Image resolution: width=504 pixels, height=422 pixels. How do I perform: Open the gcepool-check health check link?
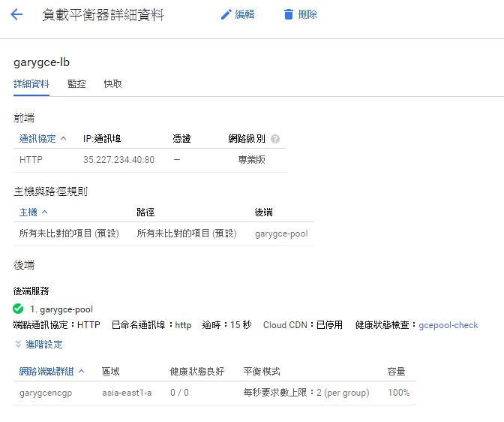[x=448, y=325]
